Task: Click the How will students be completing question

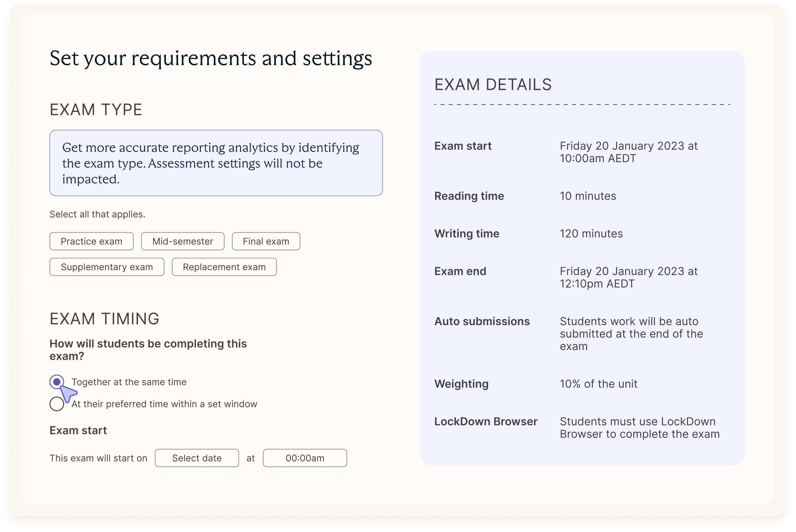Action: [x=148, y=350]
